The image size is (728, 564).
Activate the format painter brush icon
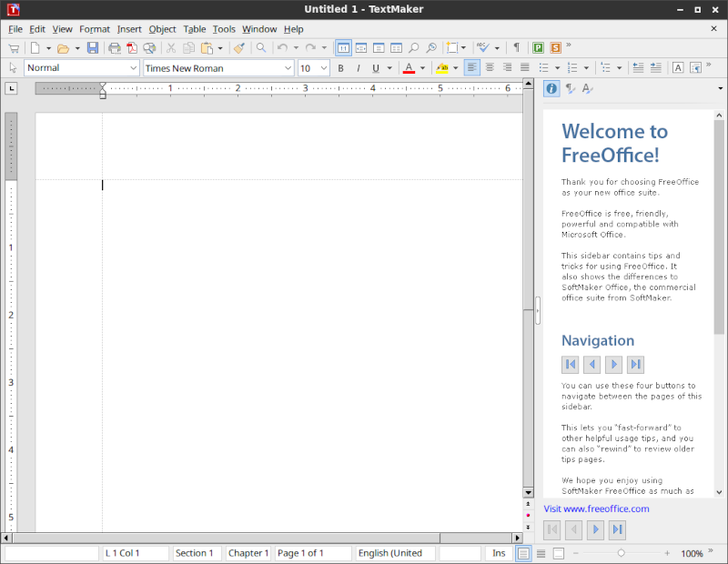pyautogui.click(x=239, y=48)
